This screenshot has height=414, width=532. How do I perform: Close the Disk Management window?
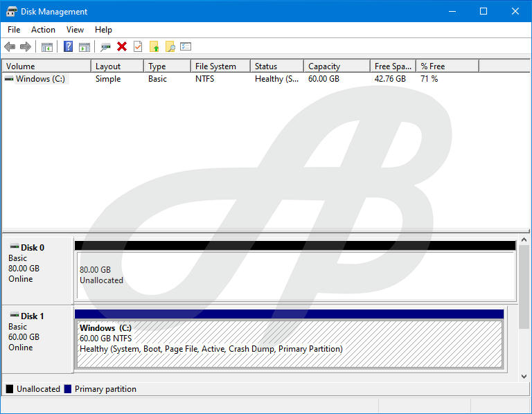515,11
